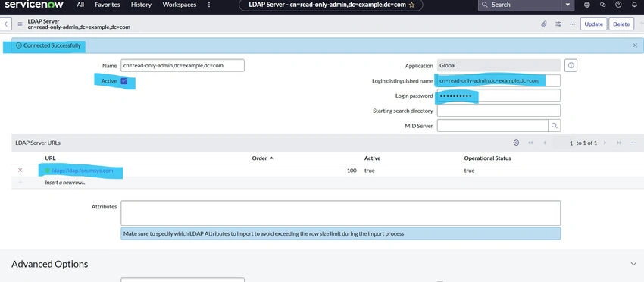644x282 pixels.
Task: Click the page row number box showing 1
Action: point(564,143)
